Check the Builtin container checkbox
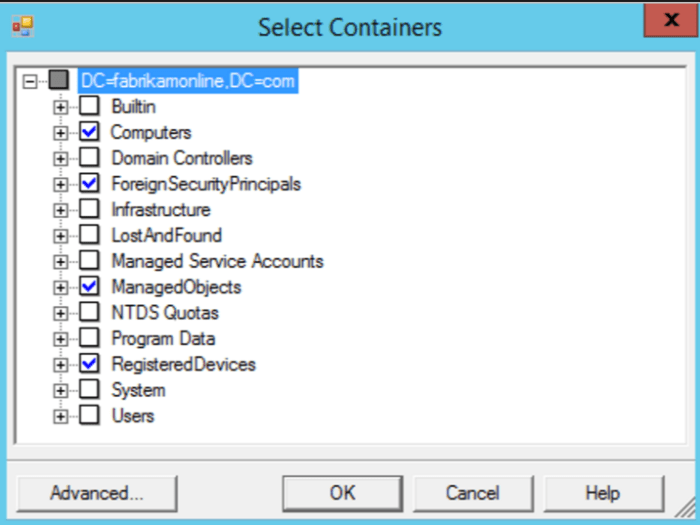This screenshot has height=525, width=700. (x=90, y=106)
